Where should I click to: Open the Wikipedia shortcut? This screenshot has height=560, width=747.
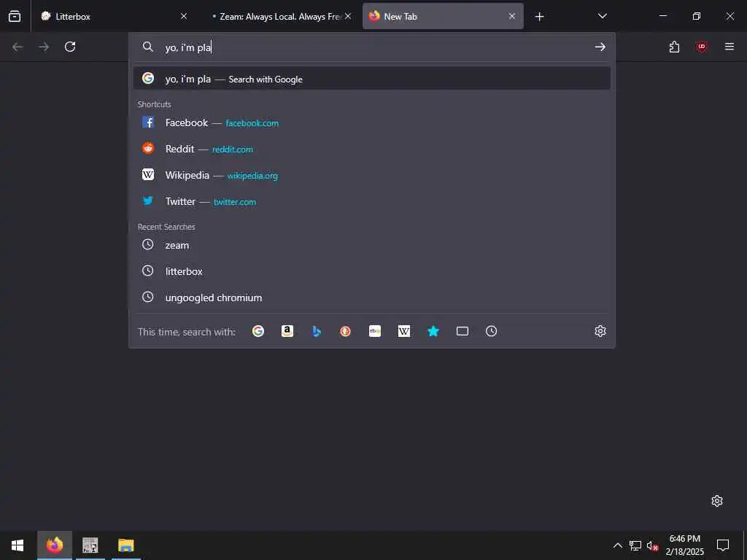372,175
